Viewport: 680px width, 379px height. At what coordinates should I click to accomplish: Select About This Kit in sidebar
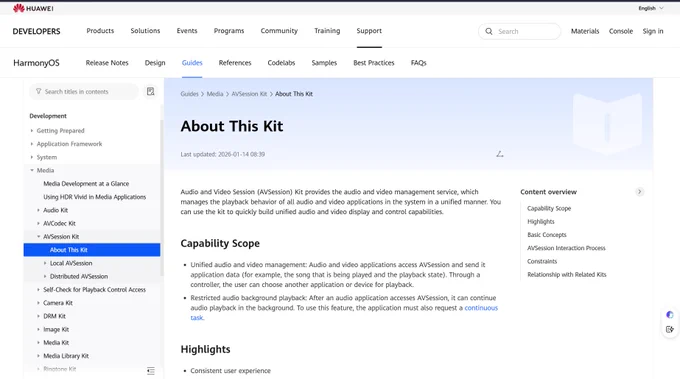pyautogui.click(x=92, y=250)
